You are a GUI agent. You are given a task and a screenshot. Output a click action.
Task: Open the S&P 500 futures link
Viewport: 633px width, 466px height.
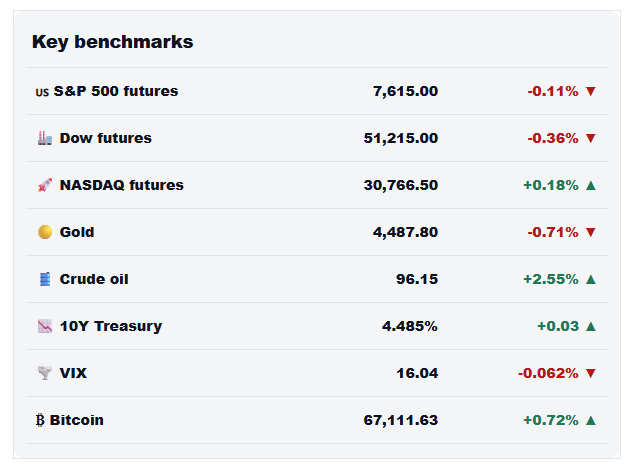116,91
